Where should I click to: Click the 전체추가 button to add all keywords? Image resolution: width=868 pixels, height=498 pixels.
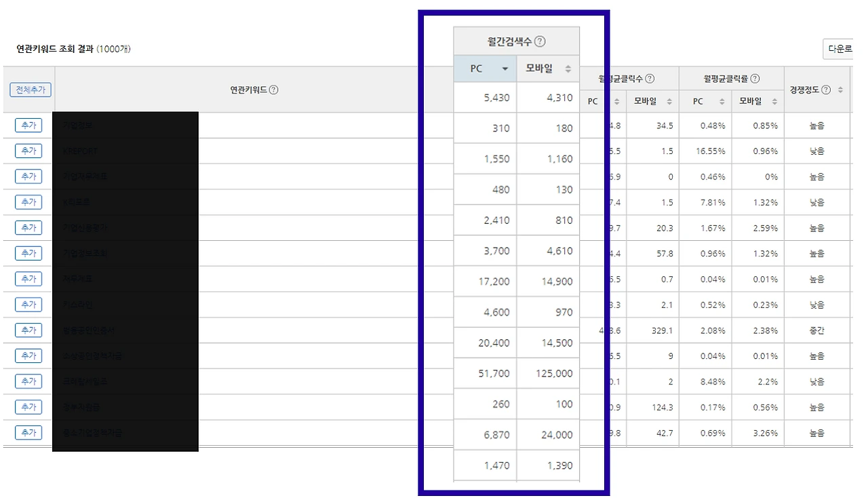[30, 89]
